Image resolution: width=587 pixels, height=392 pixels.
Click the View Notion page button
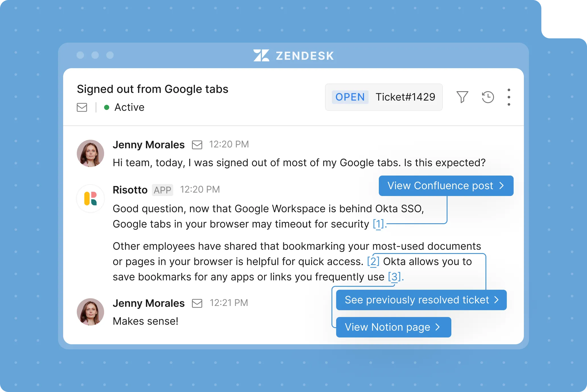pyautogui.click(x=394, y=327)
